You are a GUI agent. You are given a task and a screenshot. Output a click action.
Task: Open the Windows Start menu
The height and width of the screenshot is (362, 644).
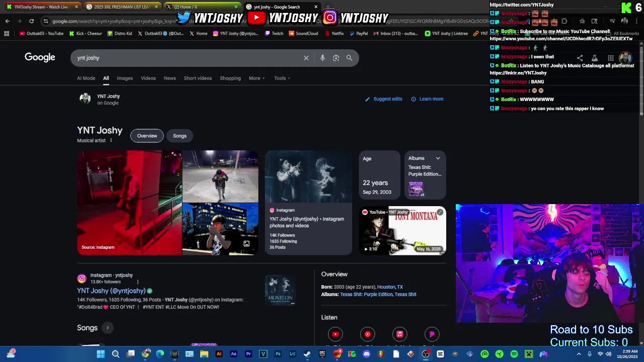pyautogui.click(x=101, y=354)
